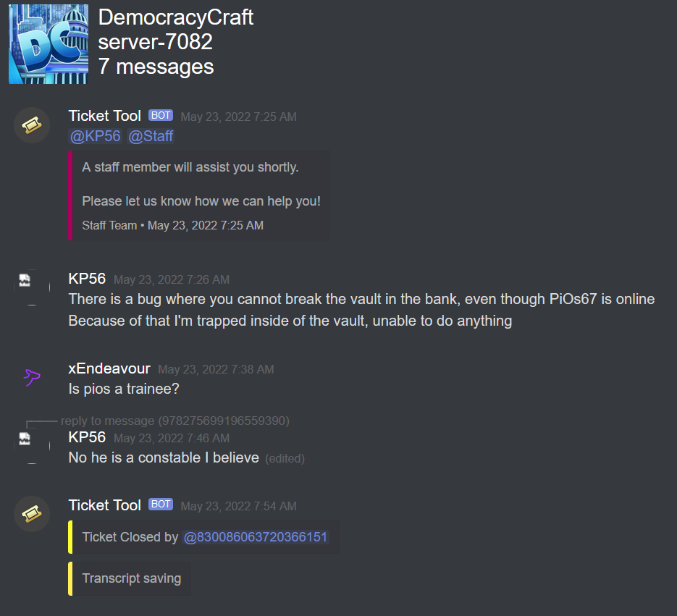Click the (edited) label on KP56's reply
Screen dimensions: 677x616
[285, 458]
